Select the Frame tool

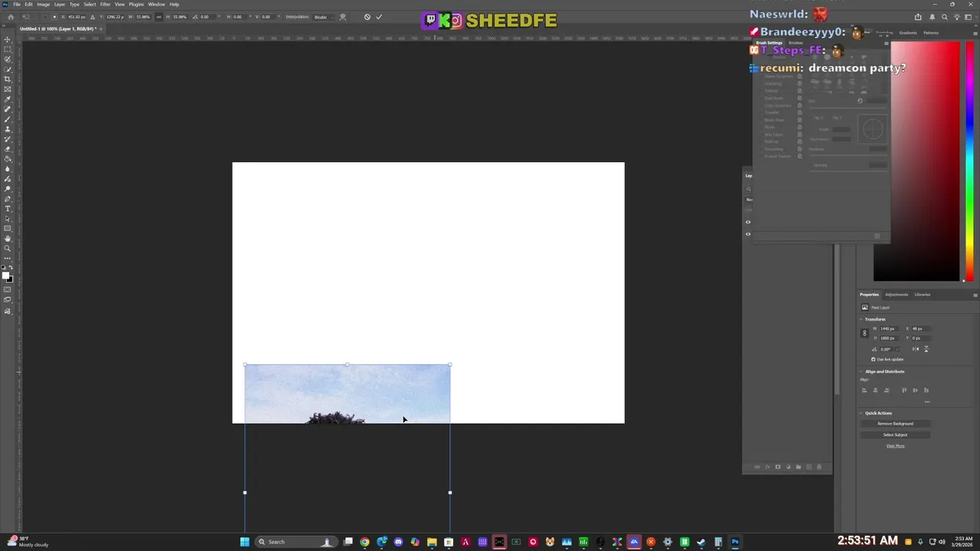[x=8, y=89]
